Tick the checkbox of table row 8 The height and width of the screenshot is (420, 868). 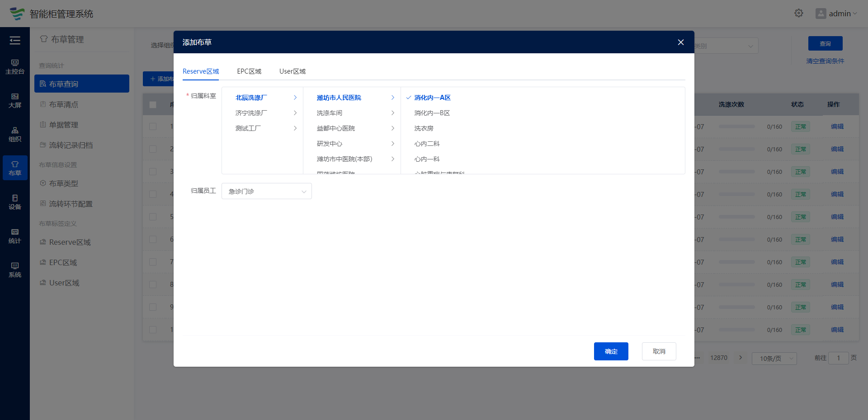click(153, 285)
